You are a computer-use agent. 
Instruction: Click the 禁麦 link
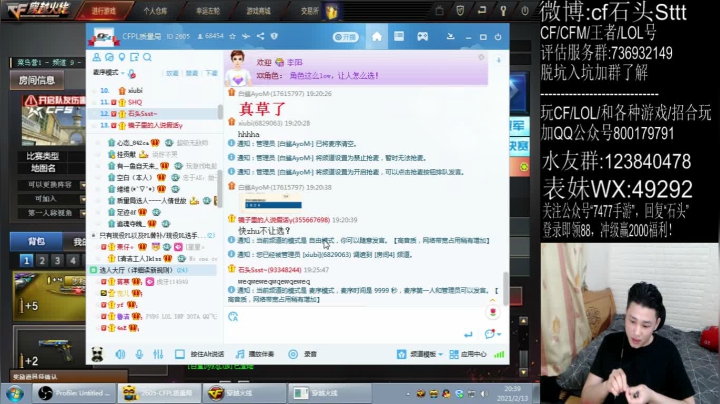192,73
